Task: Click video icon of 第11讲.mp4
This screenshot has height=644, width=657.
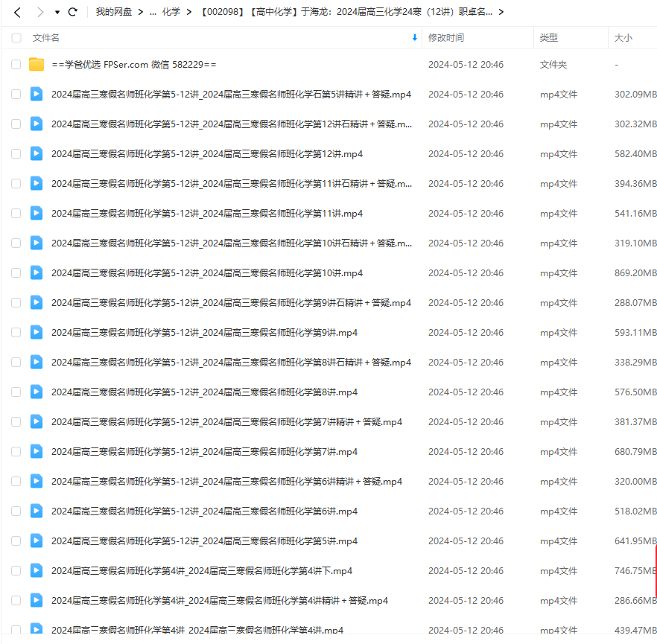Action: pos(36,213)
